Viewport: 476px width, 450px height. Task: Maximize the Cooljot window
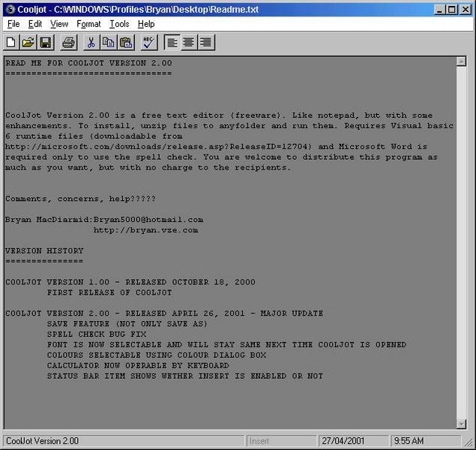(451, 10)
